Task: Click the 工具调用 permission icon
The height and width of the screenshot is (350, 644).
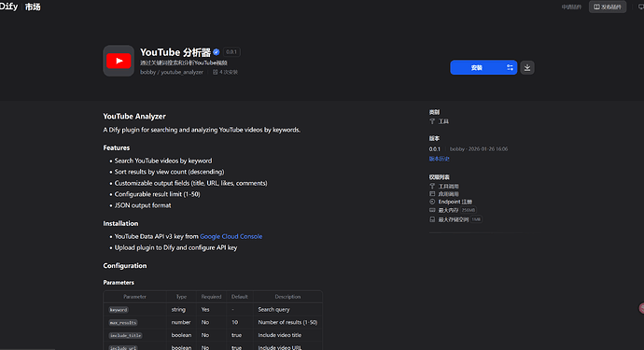Action: tap(432, 187)
